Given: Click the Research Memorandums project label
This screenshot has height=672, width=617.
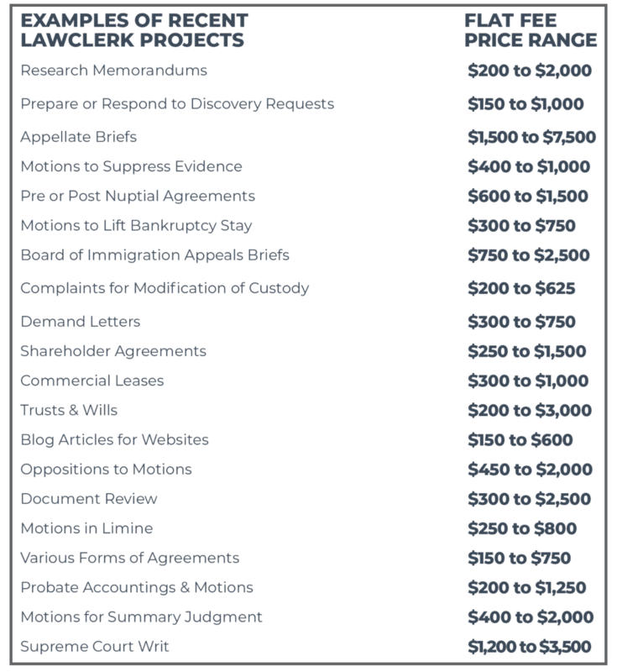Looking at the screenshot, I should 114,71.
